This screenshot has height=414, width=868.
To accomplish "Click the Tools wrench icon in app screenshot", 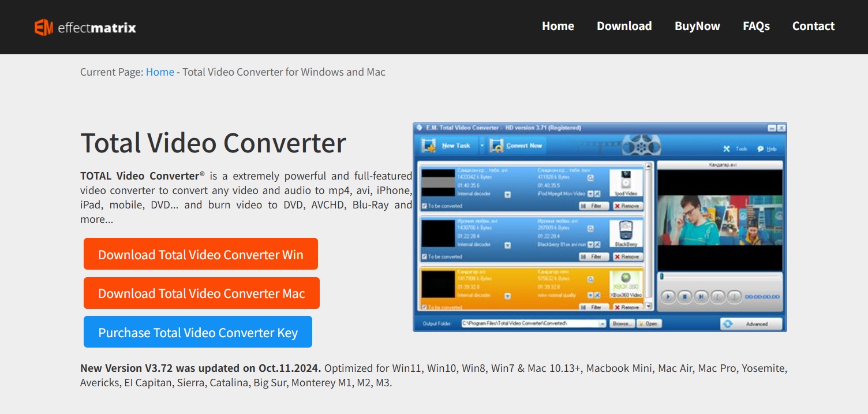I will tap(727, 148).
